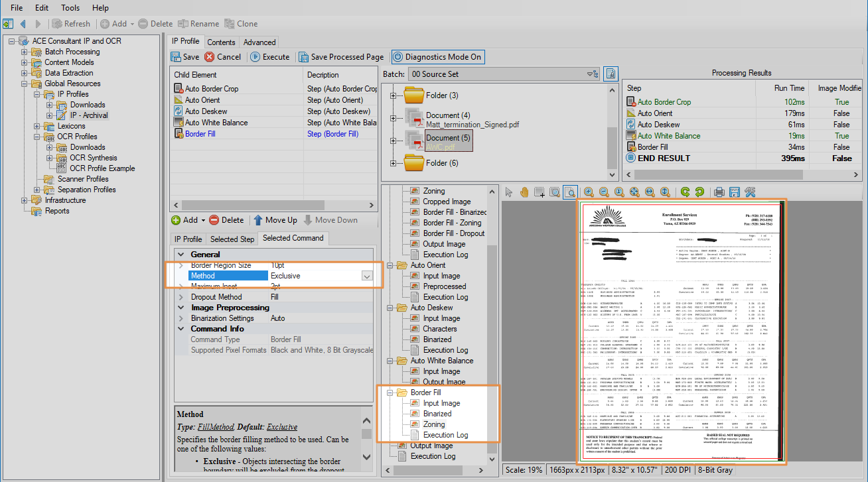Viewport: 868px width, 482px height.
Task: Open the Method dropdown arrow
Action: (366, 276)
